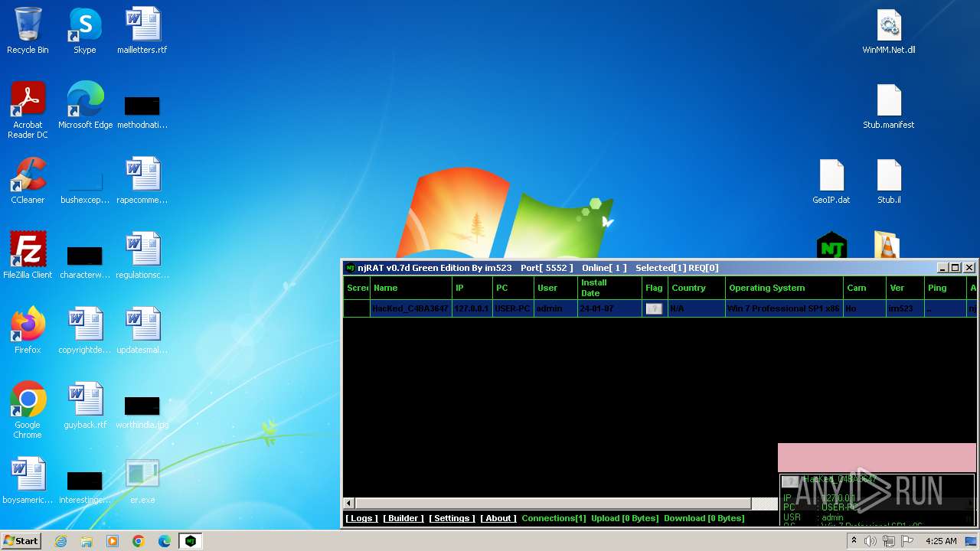Select the CCleaner desktop shortcut
The height and width of the screenshot is (551, 980).
pyautogui.click(x=28, y=181)
